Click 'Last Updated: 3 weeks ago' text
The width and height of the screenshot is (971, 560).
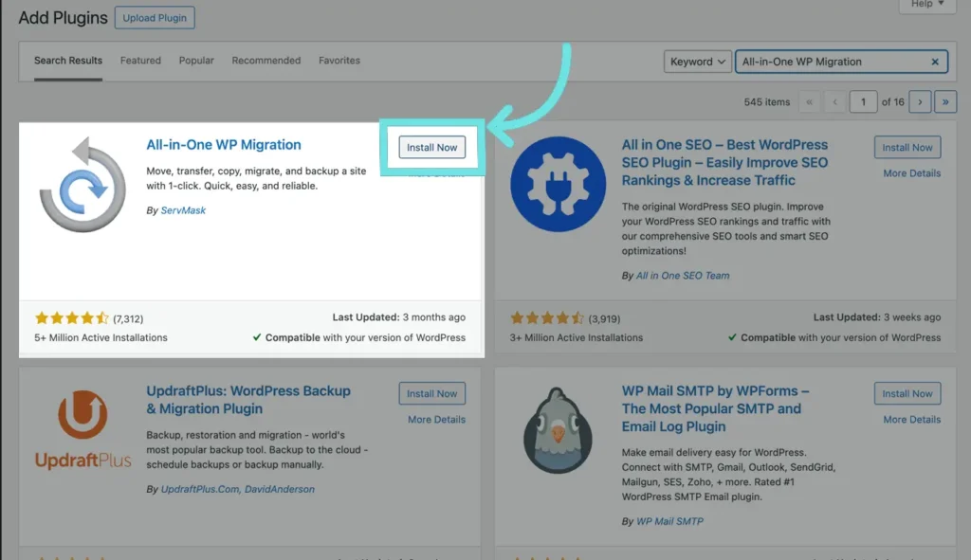877,317
